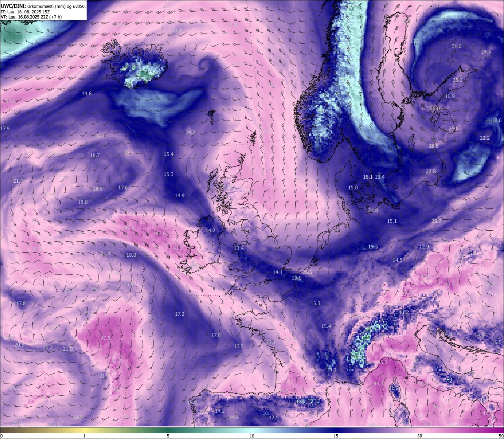504x439 pixels.
Task: Click the map value '18.7'
Action: coord(95,155)
